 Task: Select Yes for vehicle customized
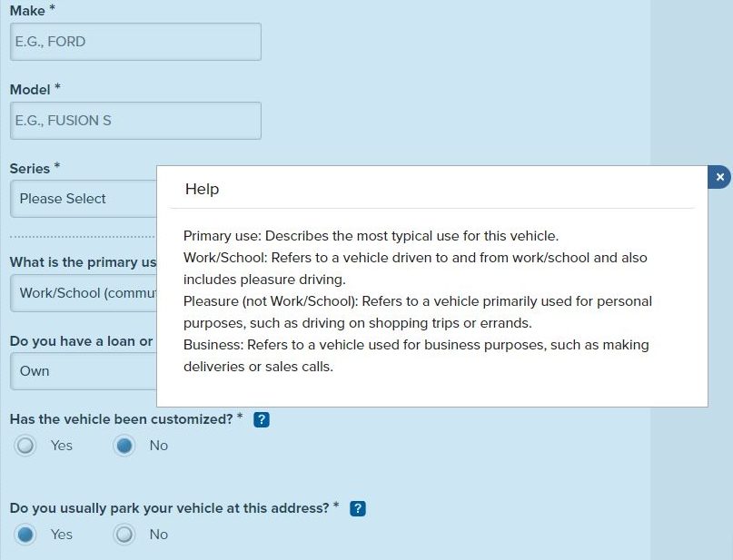pyautogui.click(x=25, y=445)
